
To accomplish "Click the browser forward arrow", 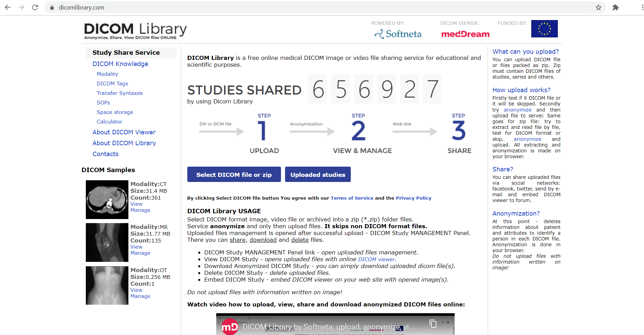I will (x=21, y=7).
